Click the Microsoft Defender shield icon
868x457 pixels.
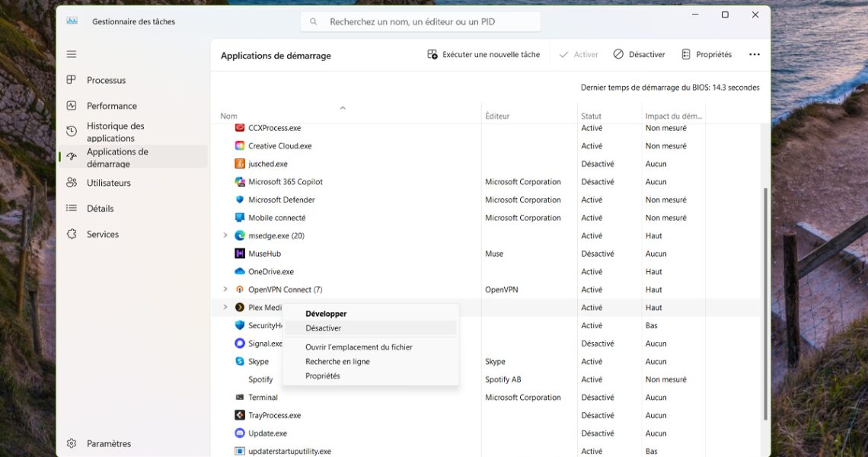240,200
